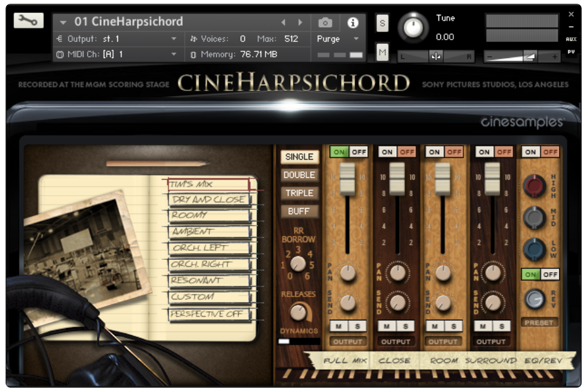This screenshot has width=586, height=392.
Task: Click the REV amount knob
Action: tap(535, 299)
